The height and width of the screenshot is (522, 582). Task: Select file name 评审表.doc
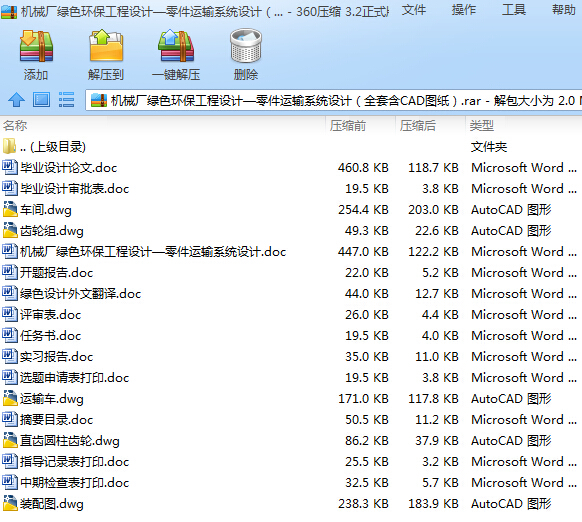pos(50,315)
